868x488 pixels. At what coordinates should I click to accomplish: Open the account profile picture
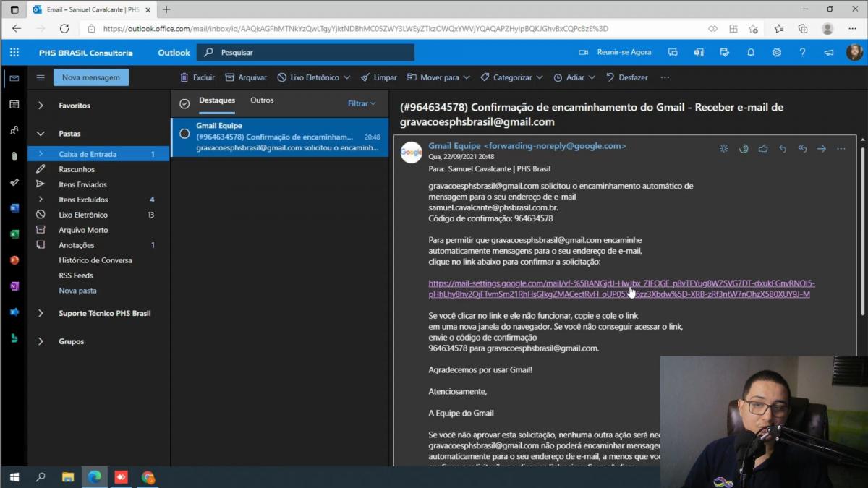(x=854, y=53)
